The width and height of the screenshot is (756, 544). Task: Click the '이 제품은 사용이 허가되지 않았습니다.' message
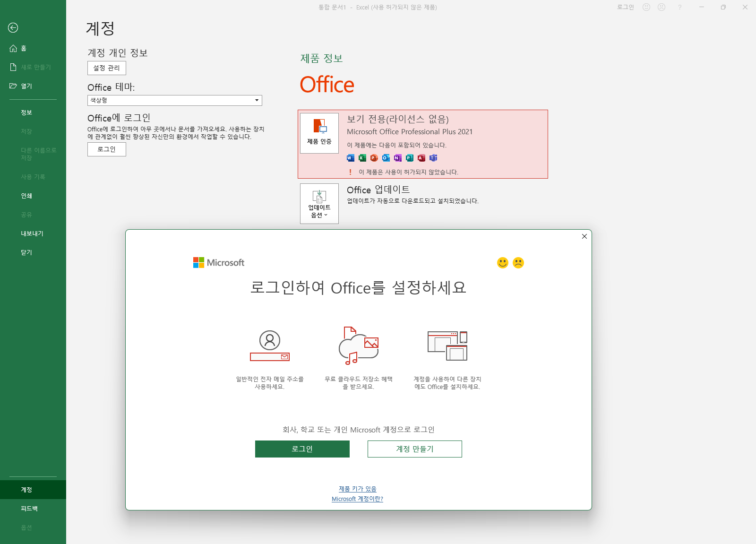(409, 172)
